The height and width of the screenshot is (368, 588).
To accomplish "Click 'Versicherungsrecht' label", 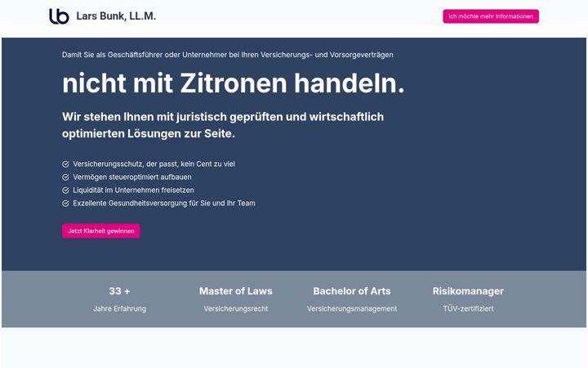I will [x=235, y=308].
